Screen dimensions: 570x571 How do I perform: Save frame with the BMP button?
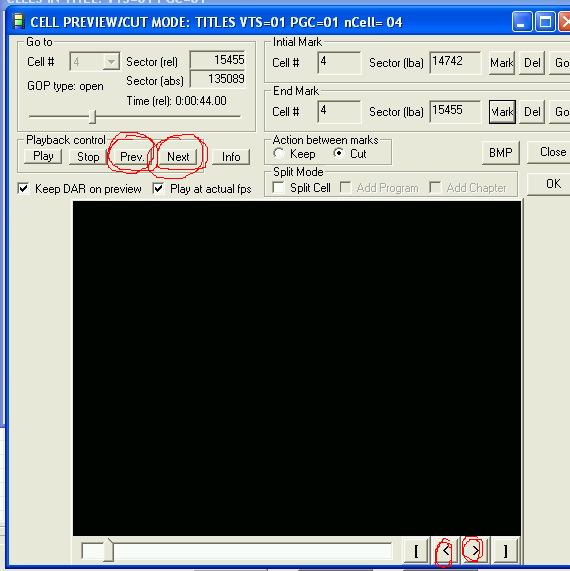tap(500, 153)
